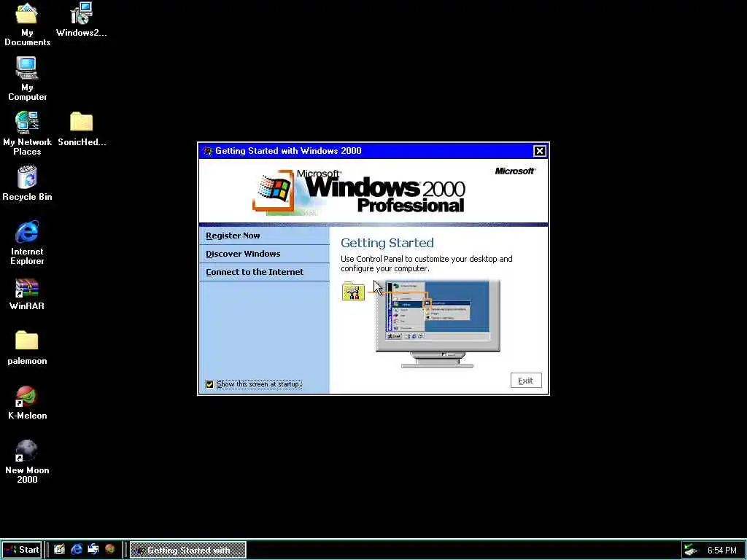Image resolution: width=747 pixels, height=560 pixels.
Task: Click the K-Meleon quick launch icon
Action: tap(110, 550)
